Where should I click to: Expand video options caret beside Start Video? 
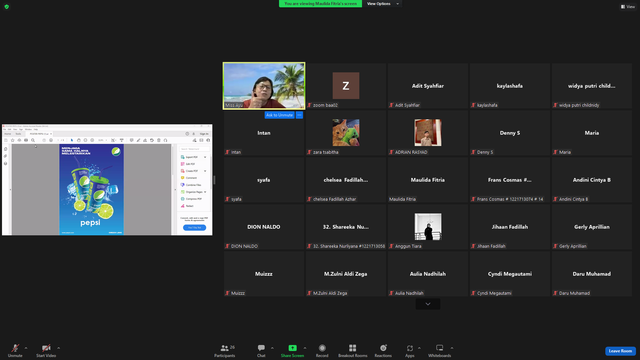coord(58,348)
